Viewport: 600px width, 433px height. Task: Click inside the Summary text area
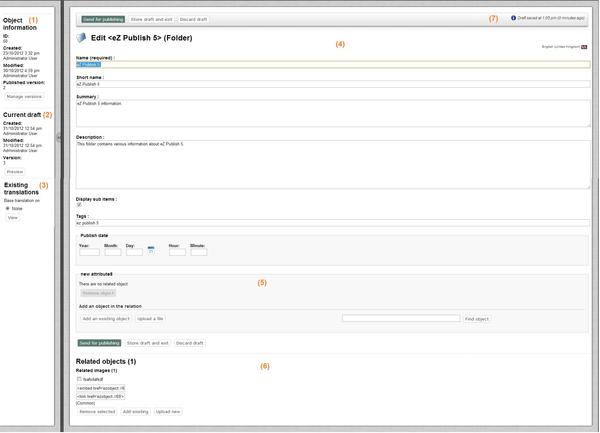coord(333,114)
